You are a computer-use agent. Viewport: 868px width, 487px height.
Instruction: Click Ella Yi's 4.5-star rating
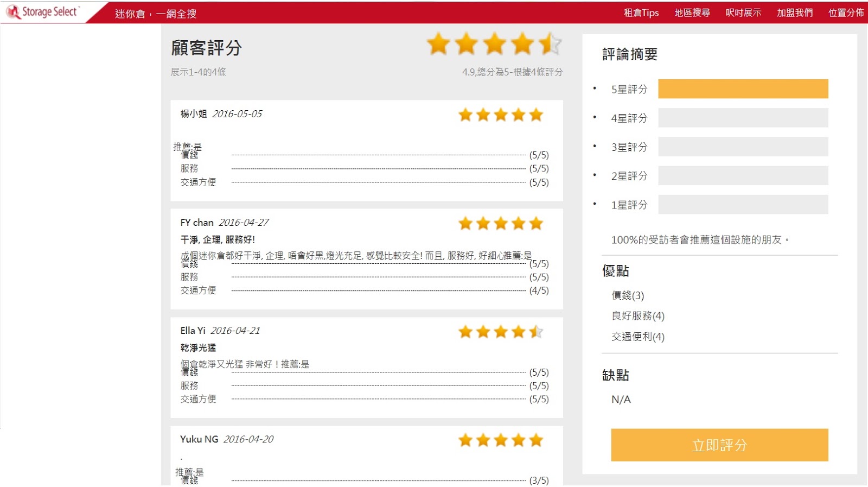500,332
